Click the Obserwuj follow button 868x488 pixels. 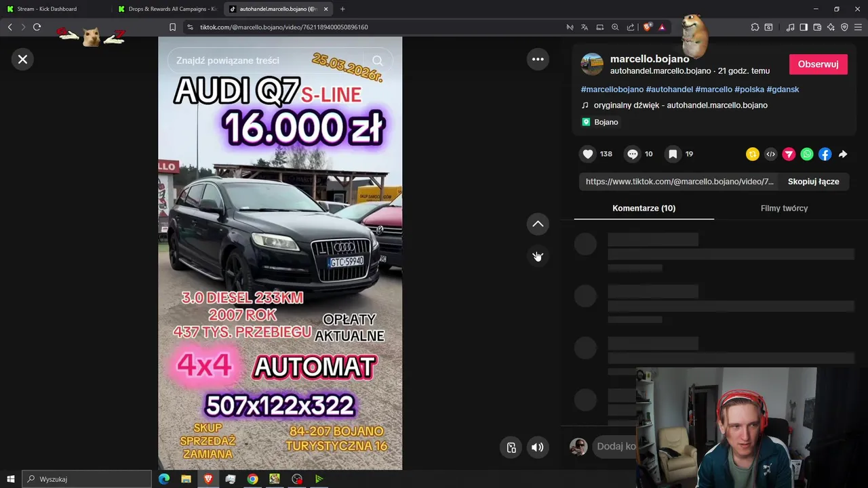pyautogui.click(x=818, y=64)
